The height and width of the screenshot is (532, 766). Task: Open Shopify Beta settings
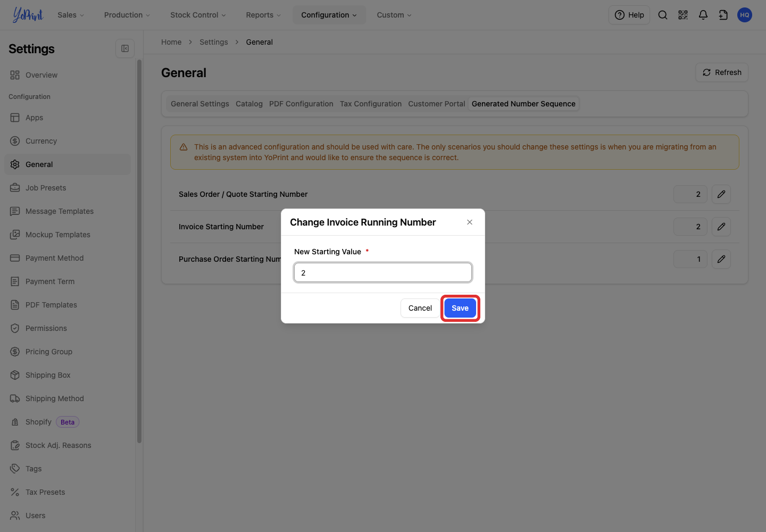68,422
